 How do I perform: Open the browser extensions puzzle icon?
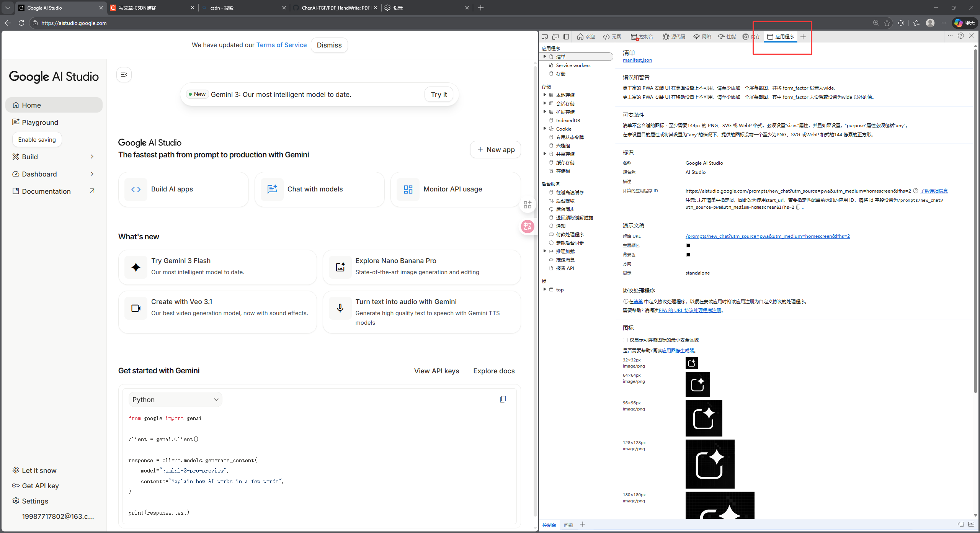(901, 23)
